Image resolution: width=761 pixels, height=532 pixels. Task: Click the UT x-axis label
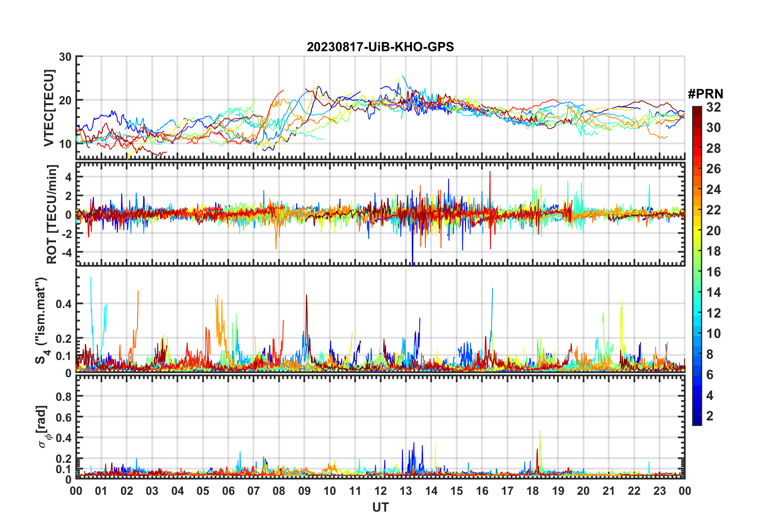pos(380,508)
